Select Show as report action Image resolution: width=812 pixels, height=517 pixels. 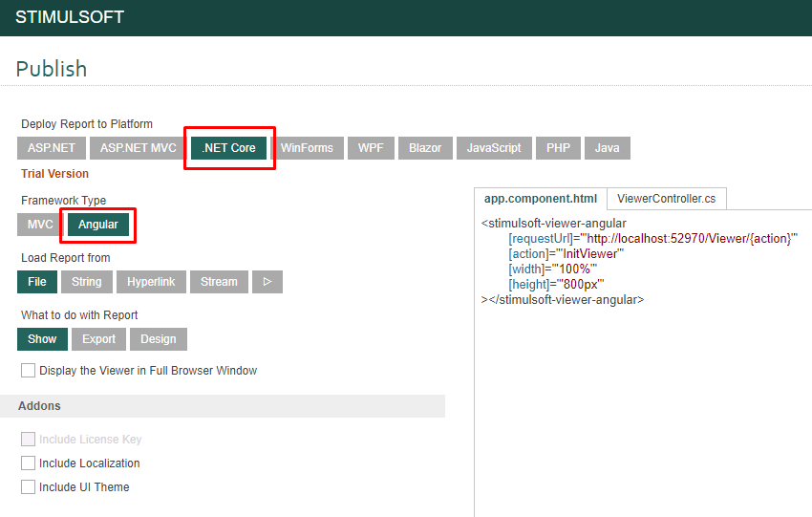42,339
